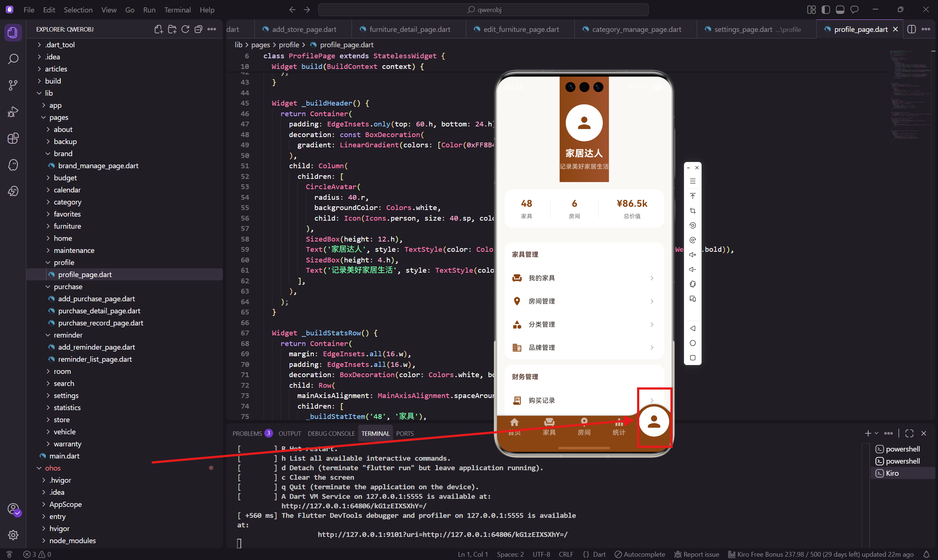Screen dimensions: 938x560
Task: Click emulator rotate device icon
Action: (692, 284)
